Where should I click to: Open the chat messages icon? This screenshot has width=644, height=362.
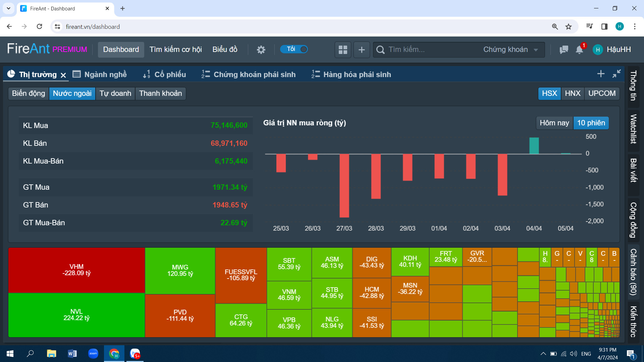(564, 50)
